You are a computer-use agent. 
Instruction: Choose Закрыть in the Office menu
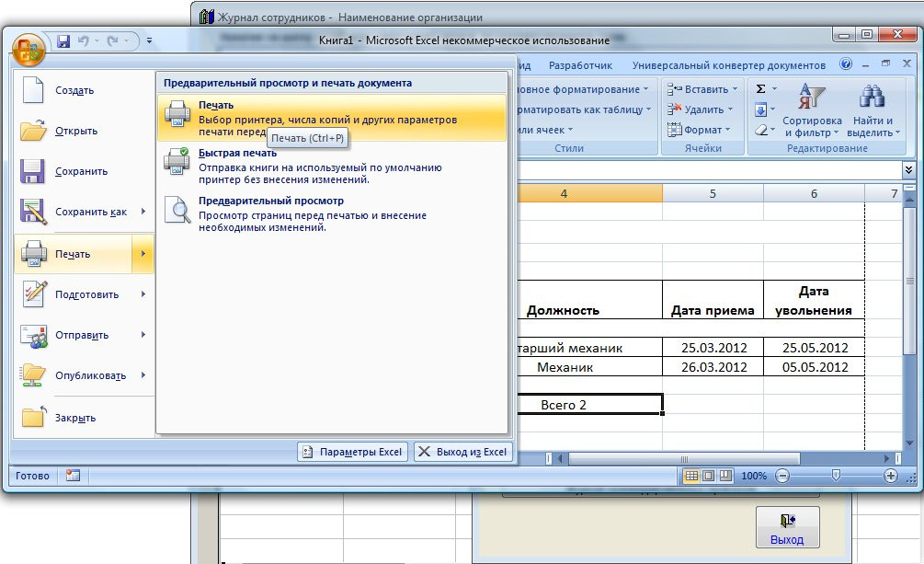point(85,418)
